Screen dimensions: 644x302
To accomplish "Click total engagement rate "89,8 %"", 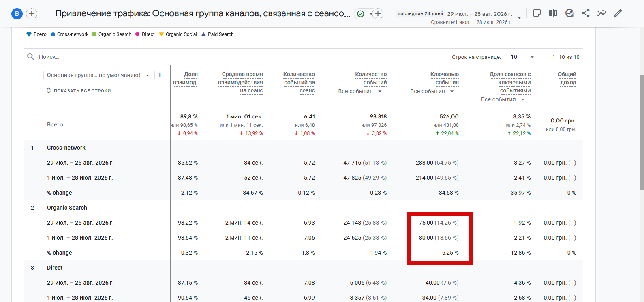I will [189, 116].
